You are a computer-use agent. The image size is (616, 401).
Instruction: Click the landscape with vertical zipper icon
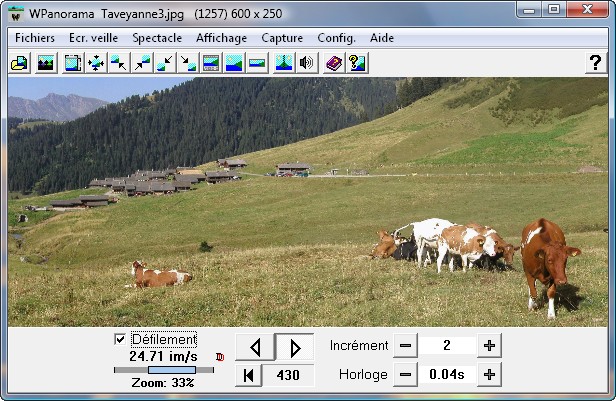(x=284, y=63)
